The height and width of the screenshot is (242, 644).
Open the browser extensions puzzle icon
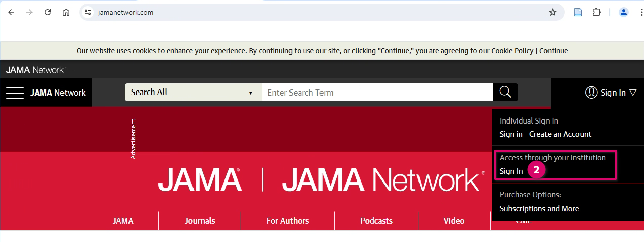pyautogui.click(x=597, y=12)
